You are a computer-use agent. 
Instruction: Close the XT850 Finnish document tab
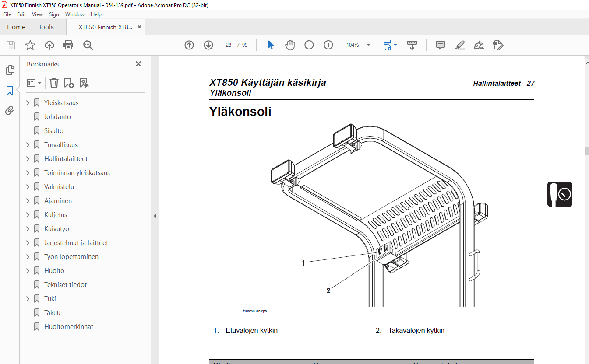pos(139,27)
